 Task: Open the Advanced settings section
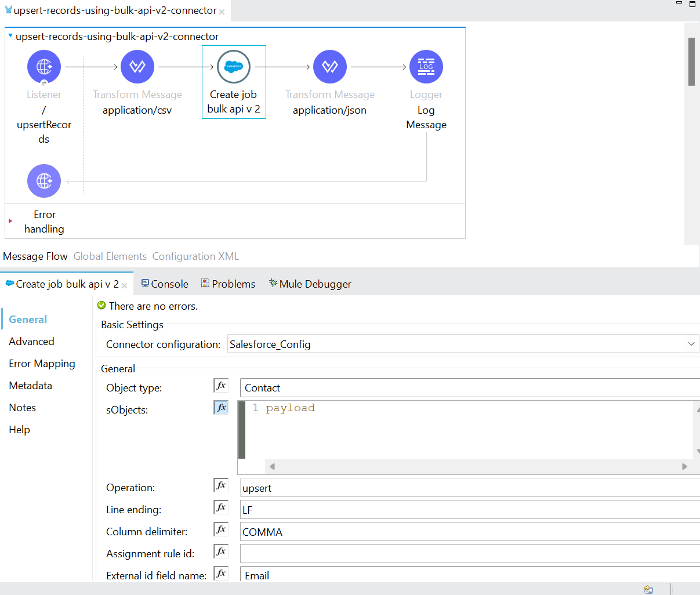[x=31, y=342]
